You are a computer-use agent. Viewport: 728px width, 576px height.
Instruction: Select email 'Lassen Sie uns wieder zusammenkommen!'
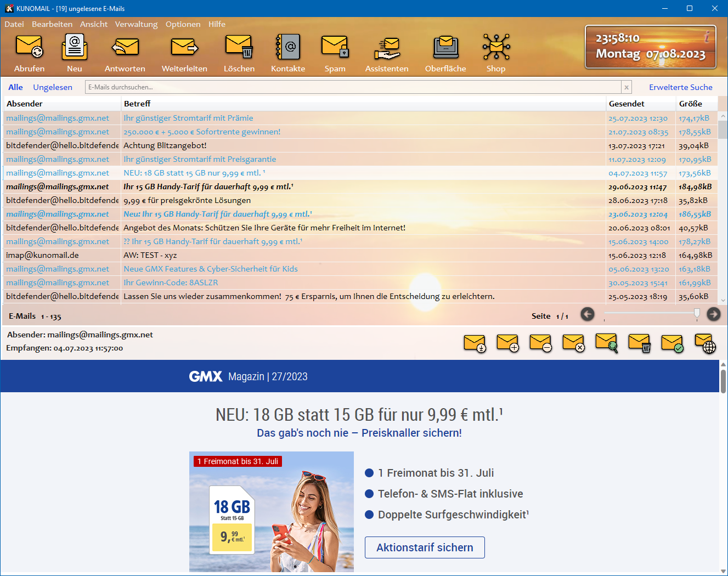point(360,296)
